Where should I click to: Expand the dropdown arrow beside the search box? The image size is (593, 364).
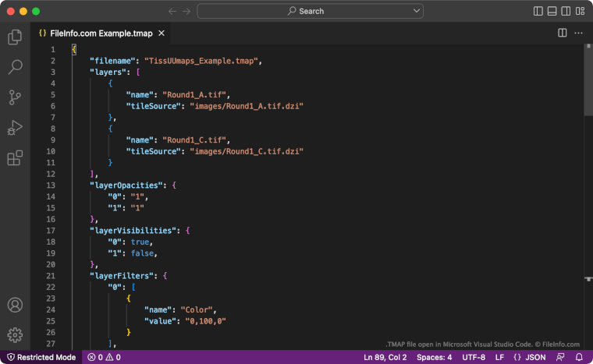417,11
